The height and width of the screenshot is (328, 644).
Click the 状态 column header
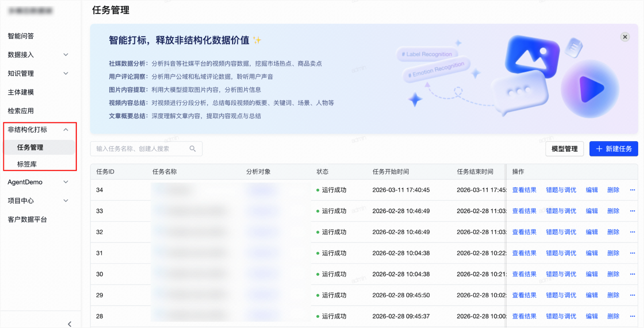click(322, 172)
